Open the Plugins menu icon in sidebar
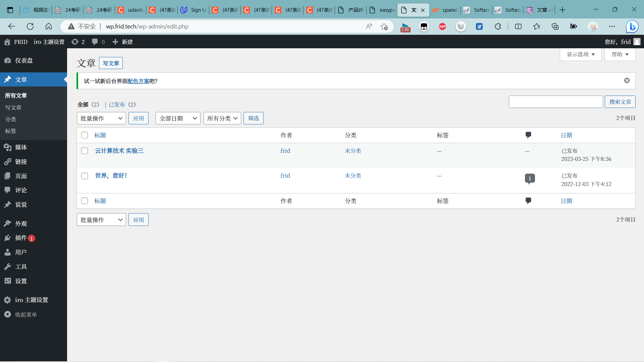This screenshot has height=362, width=644. (x=7, y=238)
